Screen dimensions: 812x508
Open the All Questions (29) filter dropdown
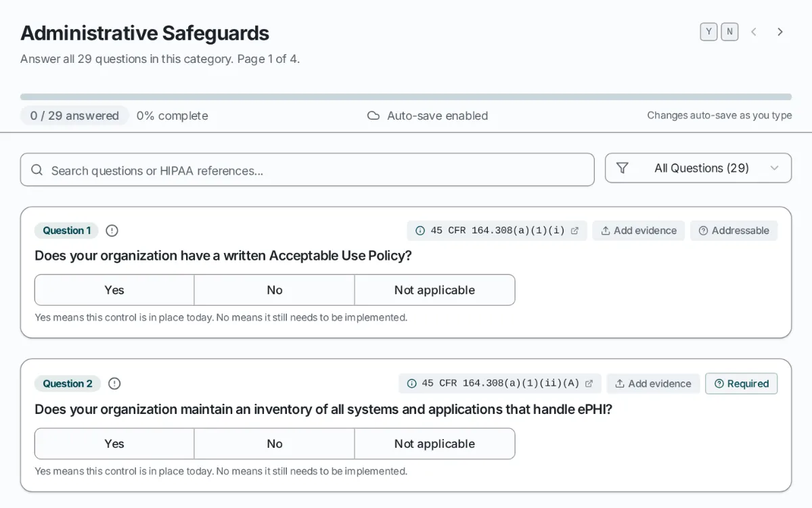pyautogui.click(x=698, y=168)
